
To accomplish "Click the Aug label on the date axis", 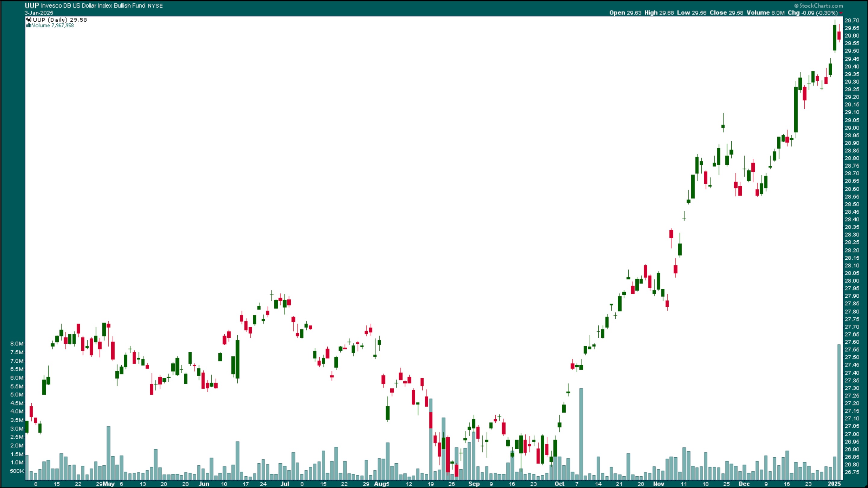I will pyautogui.click(x=379, y=484).
